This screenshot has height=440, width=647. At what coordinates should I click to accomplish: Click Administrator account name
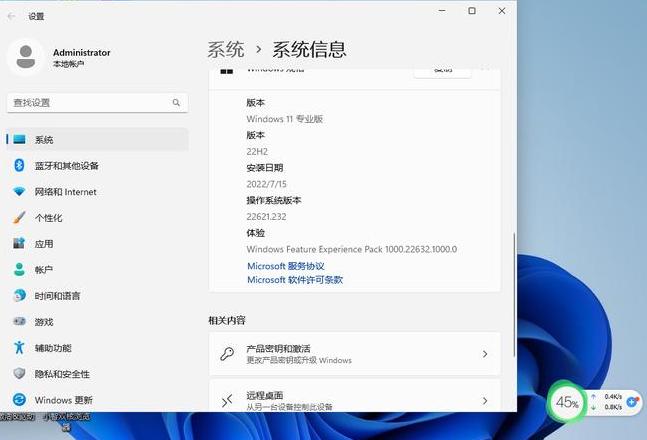coord(82,52)
